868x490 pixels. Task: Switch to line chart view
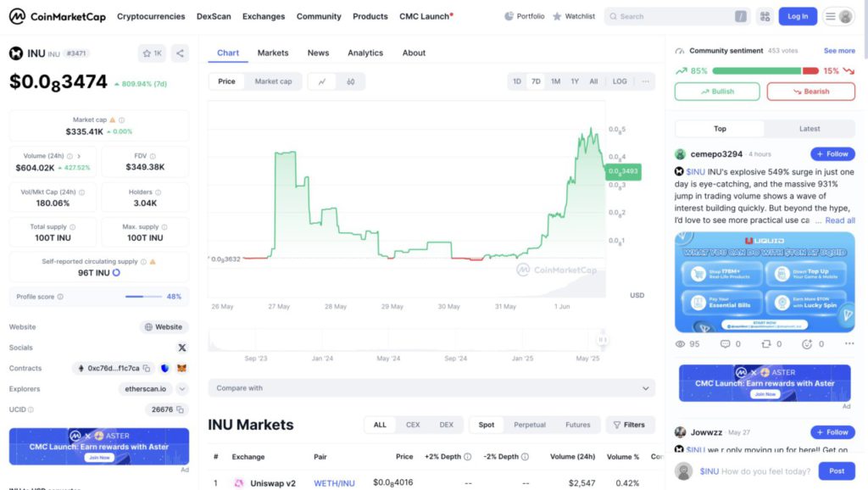click(322, 81)
